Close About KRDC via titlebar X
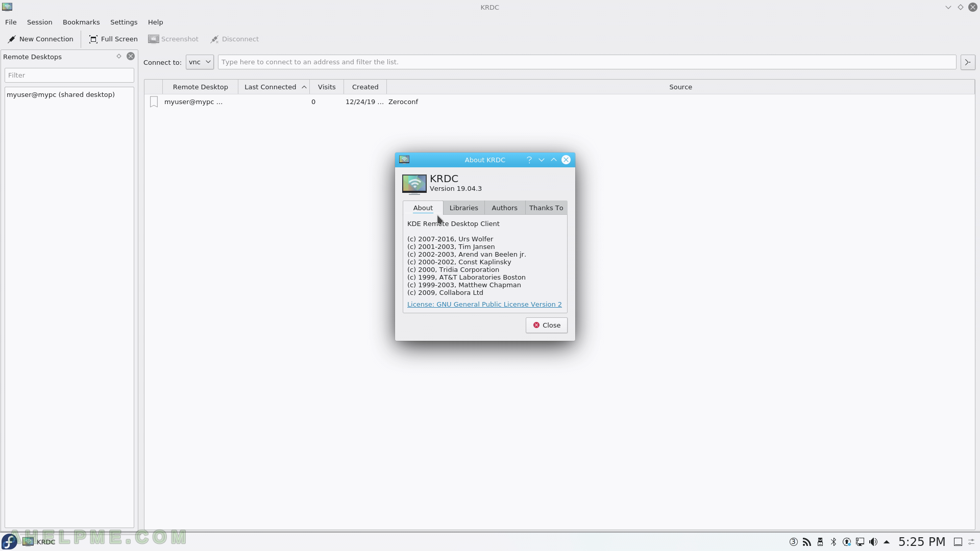 pos(566,160)
